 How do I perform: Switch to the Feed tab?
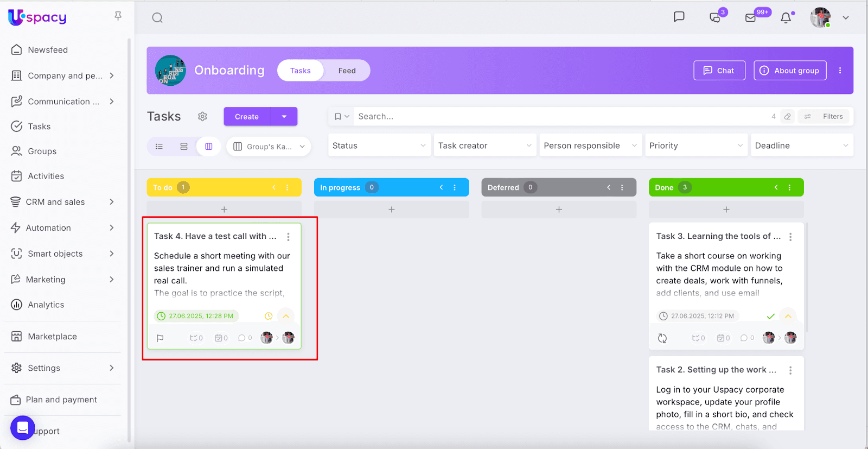(x=347, y=71)
